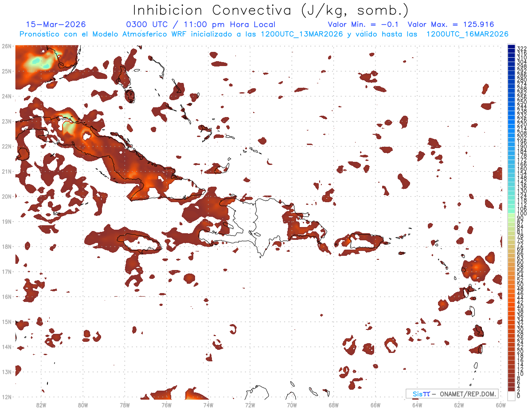Click the "SisTT - ONAMET/REP.DOM." logo box
This screenshot has height=411, width=532.
452,394
